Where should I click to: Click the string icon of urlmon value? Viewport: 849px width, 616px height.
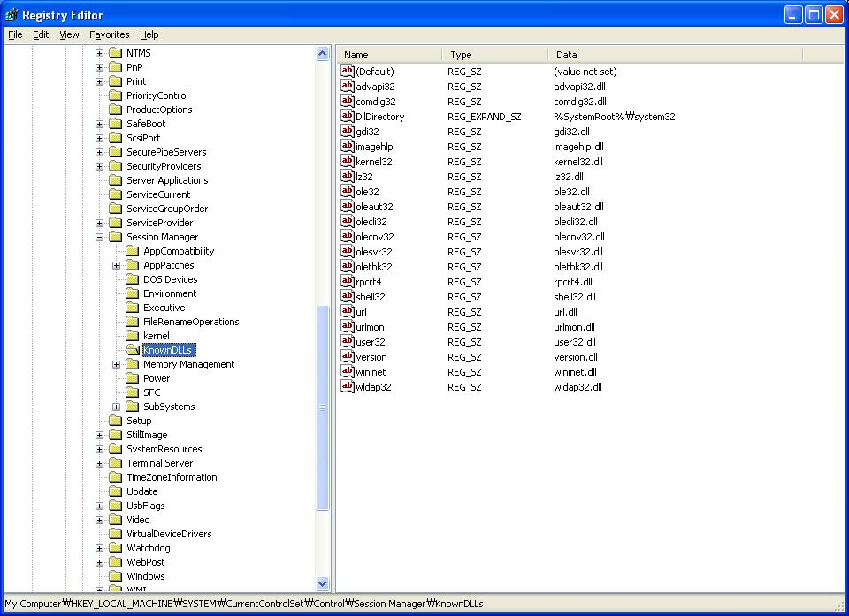[347, 326]
